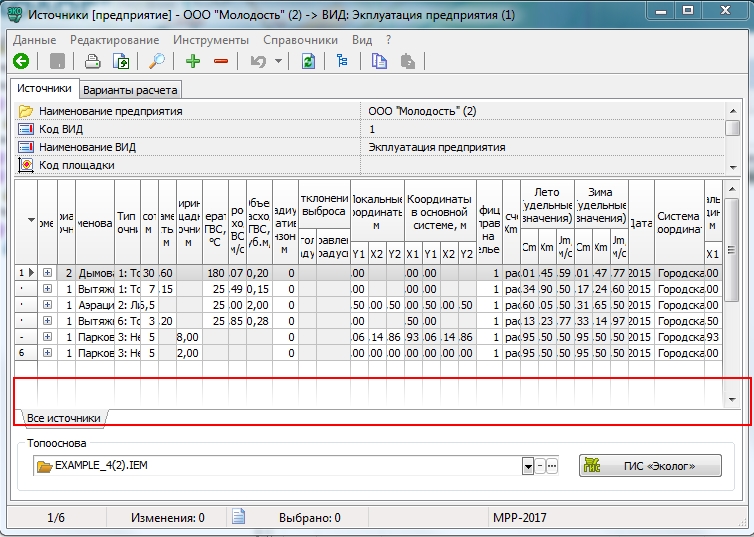Open search with the magnifier icon

(157, 61)
